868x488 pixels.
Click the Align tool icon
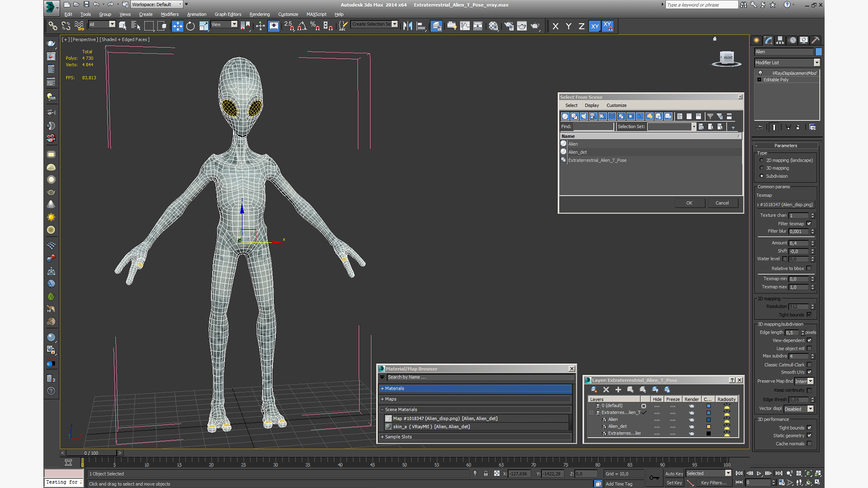[x=421, y=26]
